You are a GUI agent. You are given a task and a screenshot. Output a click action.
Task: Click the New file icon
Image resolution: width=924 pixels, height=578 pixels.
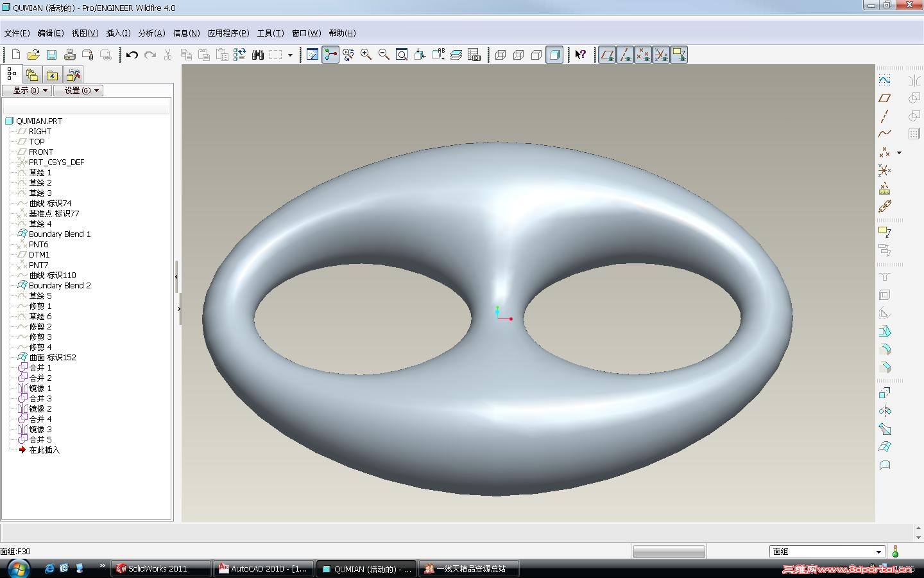16,55
